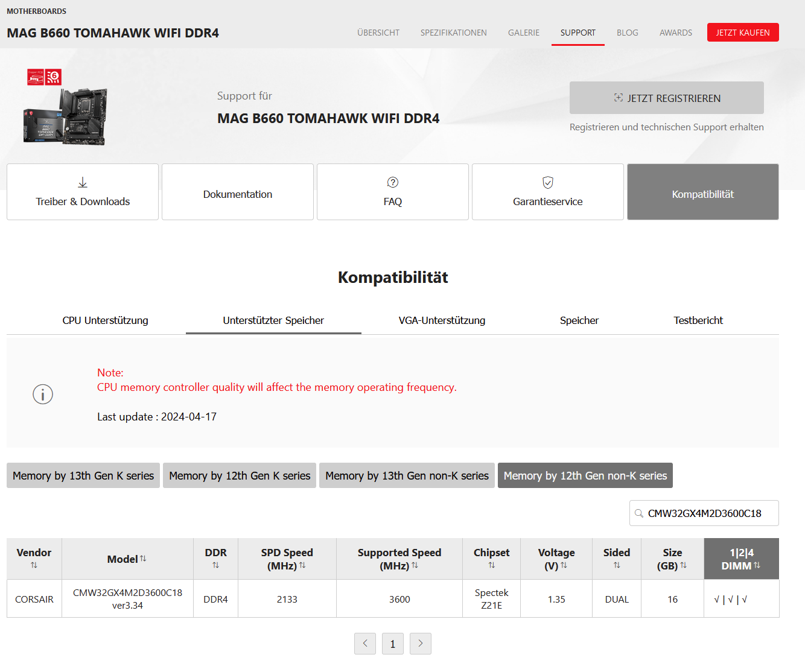The height and width of the screenshot is (672, 805).
Task: Click the CORSAIR vendor cell
Action: point(34,599)
